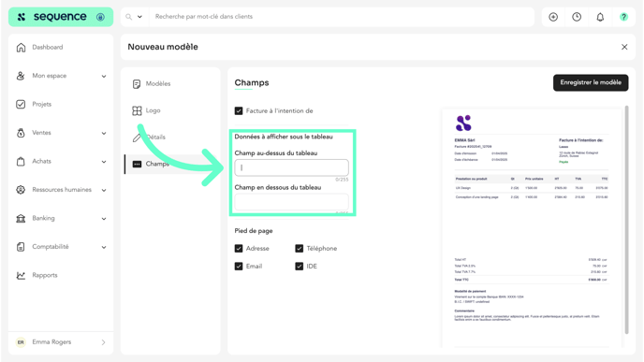The image size is (644, 362).
Task: Click the Pied de page heading
Action: [254, 231]
